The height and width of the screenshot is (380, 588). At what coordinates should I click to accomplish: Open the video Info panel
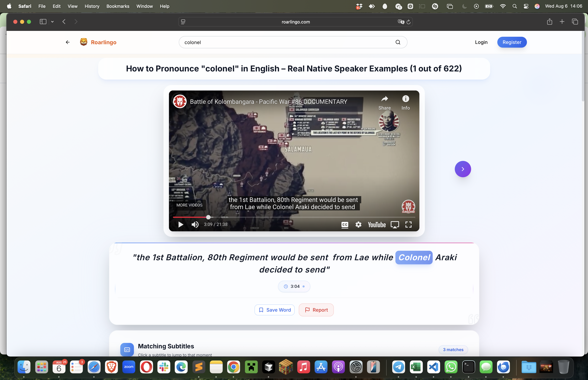pos(405,103)
